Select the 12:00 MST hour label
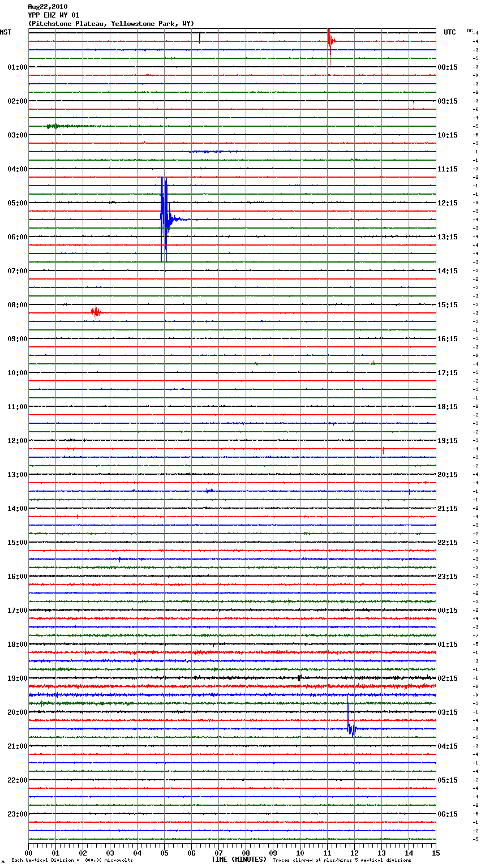Viewport: 481px width, 868px height. 18,440
